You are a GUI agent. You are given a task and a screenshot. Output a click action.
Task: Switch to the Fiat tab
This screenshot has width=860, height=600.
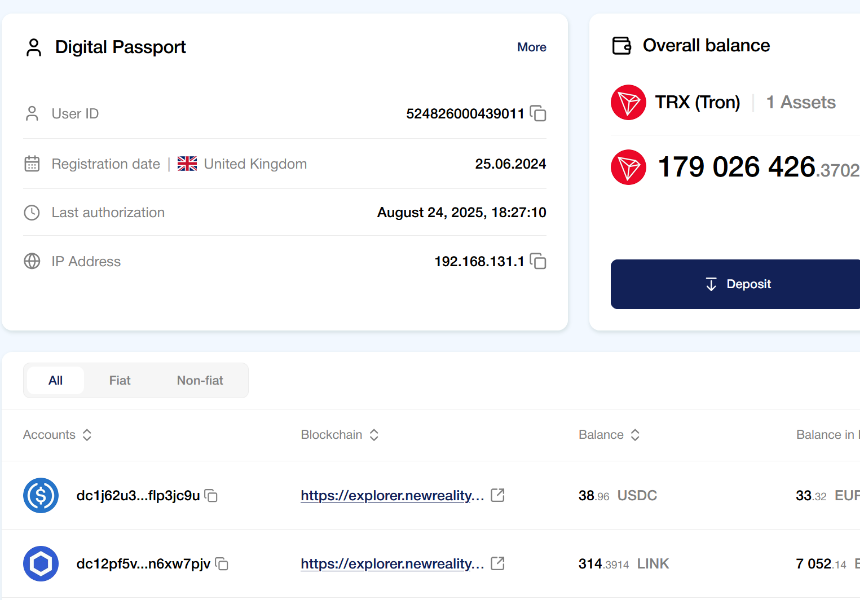pos(120,381)
